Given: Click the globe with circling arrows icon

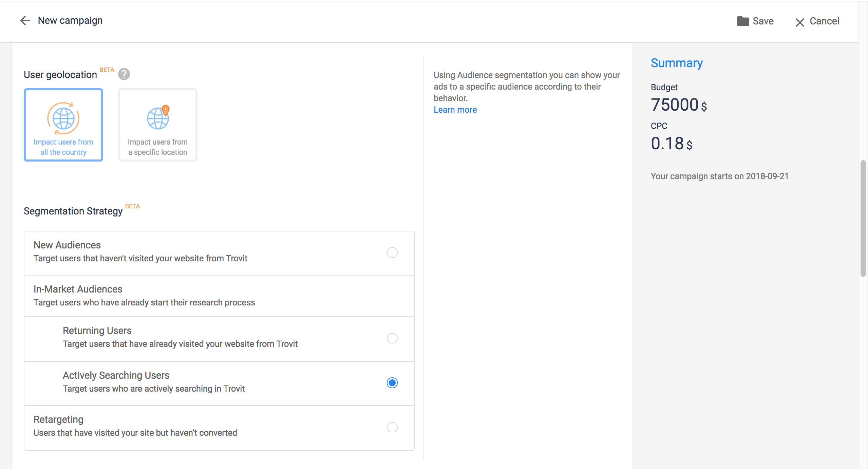Looking at the screenshot, I should pos(63,118).
